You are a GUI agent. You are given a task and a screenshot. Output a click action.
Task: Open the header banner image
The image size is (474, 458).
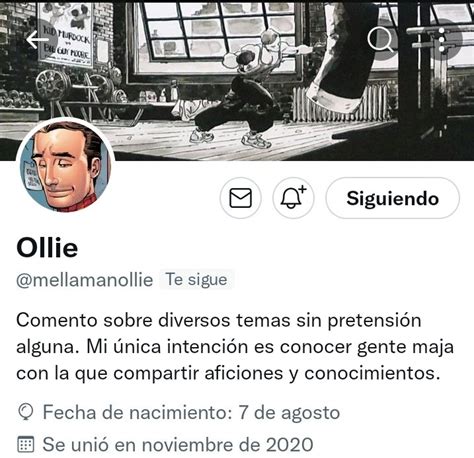[x=237, y=80]
